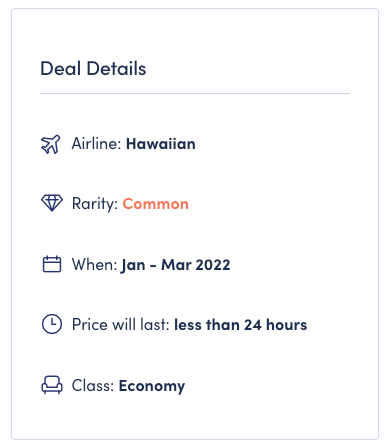This screenshot has height=448, width=390.
Task: Click the 2022 year in the When row
Action: coord(213,265)
